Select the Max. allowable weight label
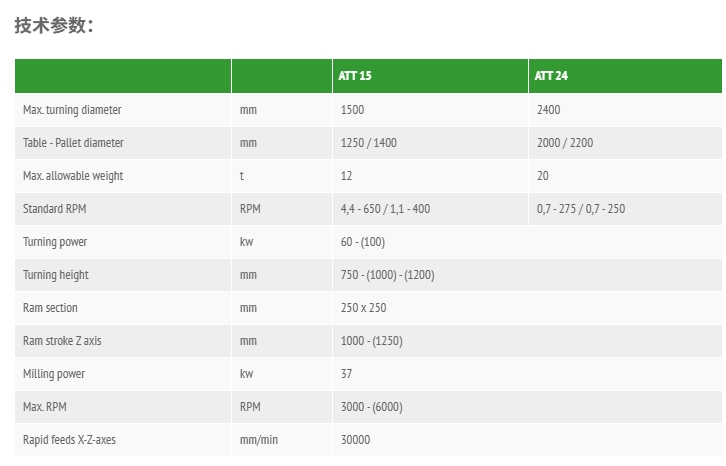This screenshot has height=466, width=726. 73,176
